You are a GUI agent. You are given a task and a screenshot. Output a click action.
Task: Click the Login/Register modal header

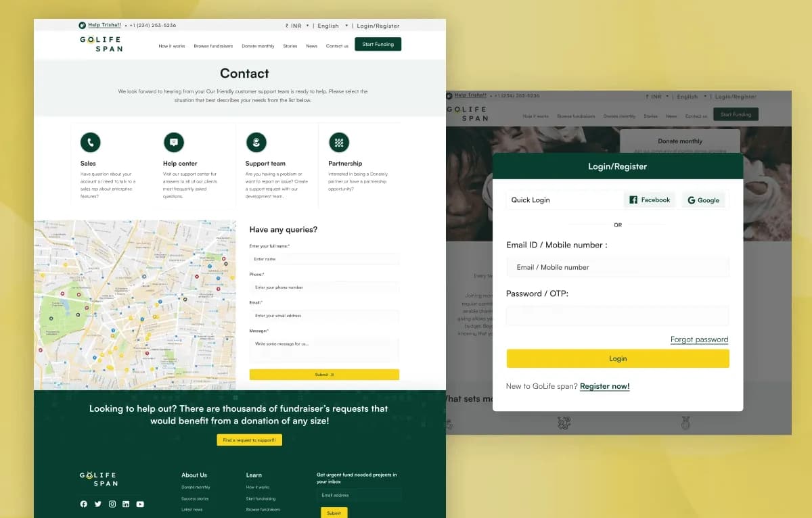618,166
